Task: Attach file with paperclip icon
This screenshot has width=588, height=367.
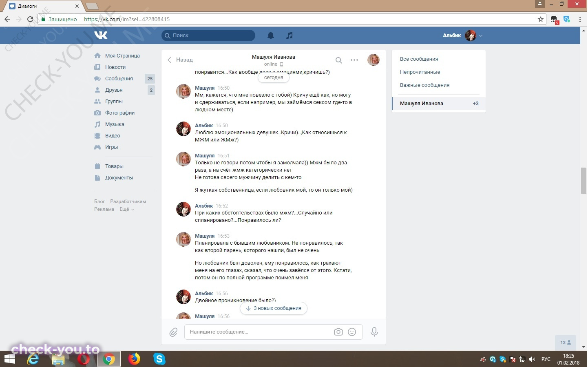Action: tap(173, 332)
